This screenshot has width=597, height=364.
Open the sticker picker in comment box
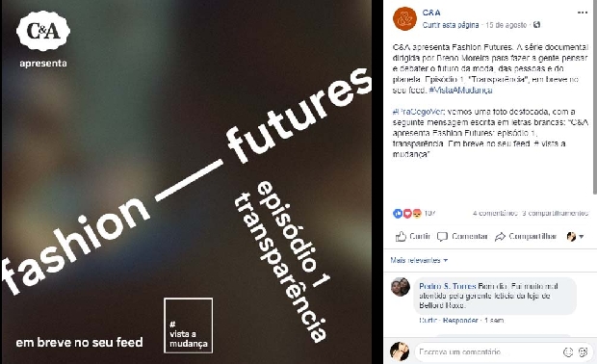(583, 352)
